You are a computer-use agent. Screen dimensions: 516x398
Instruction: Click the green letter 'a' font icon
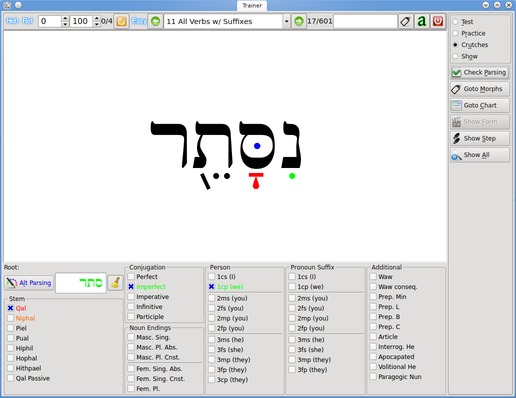pos(422,21)
